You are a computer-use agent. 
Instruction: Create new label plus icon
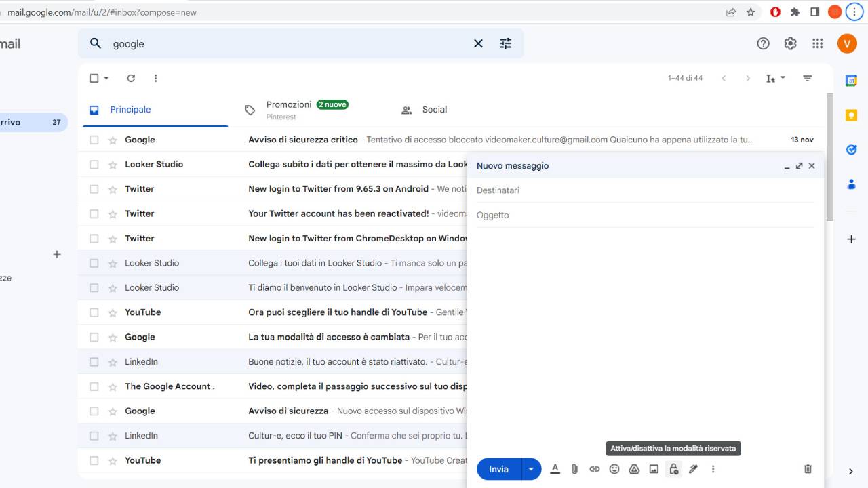pyautogui.click(x=57, y=254)
